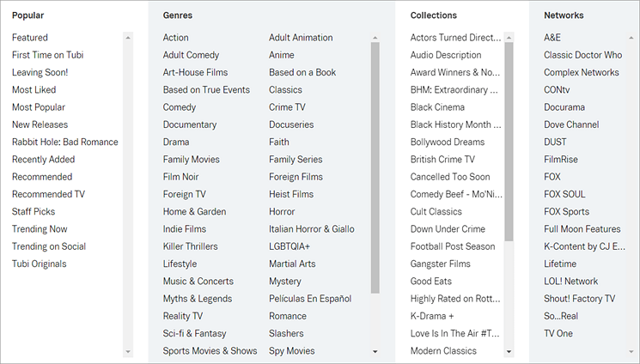Screen dimensions: 640x364
Task: Choose the Adult Animation genre
Action: pyautogui.click(x=301, y=38)
